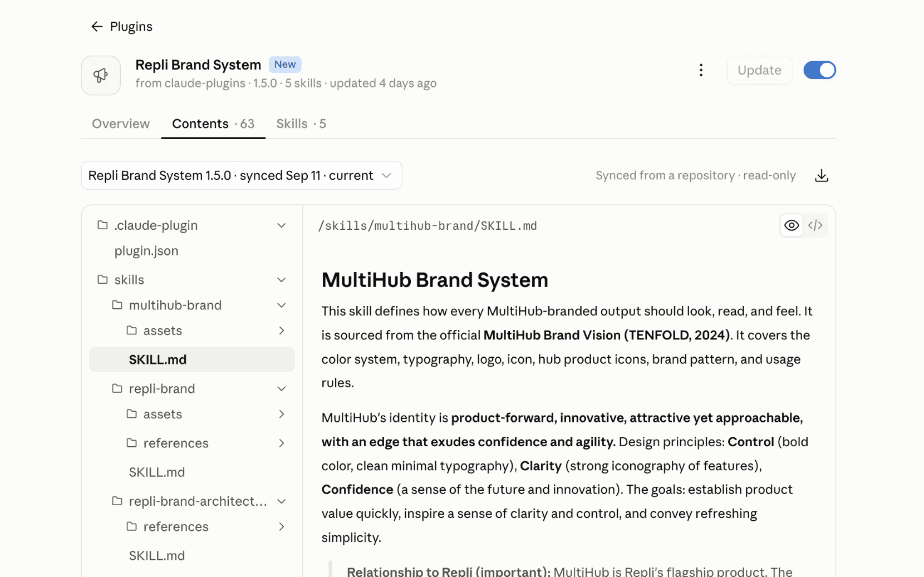Screen dimensions: 924x577
Task: Switch to the Overview tab
Action: click(x=121, y=124)
